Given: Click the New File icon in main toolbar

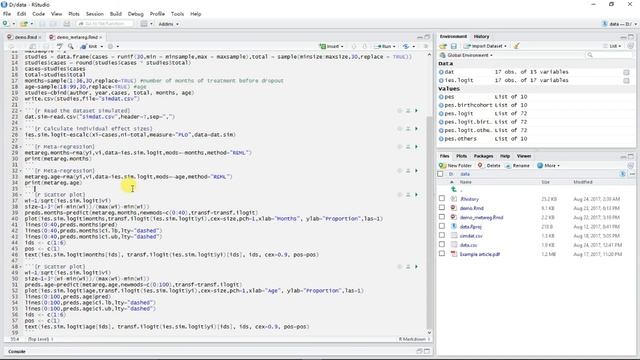Looking at the screenshot, I should 6,24.
